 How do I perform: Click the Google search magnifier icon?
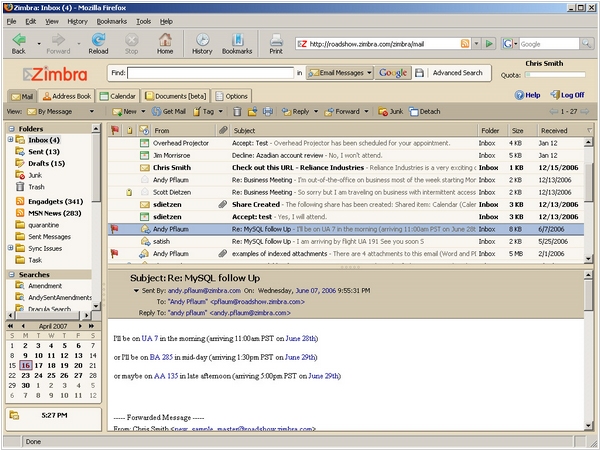[x=586, y=44]
